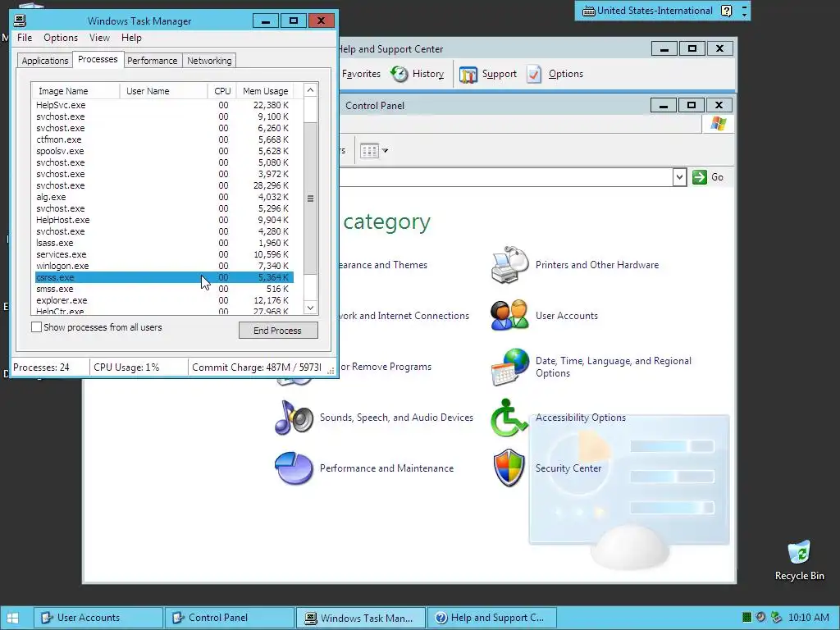Select the winlogon.exe process row
The height and width of the screenshot is (630, 840).
164,266
